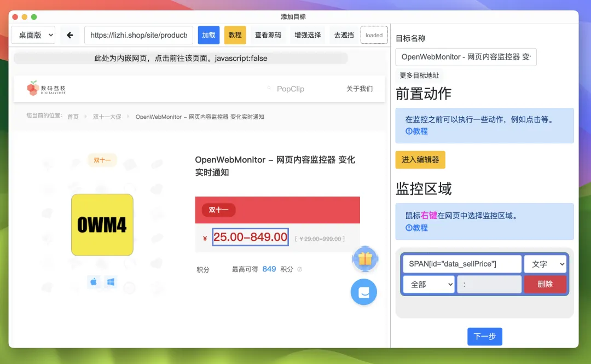This screenshot has width=591, height=364.
Task: Click the 849 points value
Action: point(269,269)
